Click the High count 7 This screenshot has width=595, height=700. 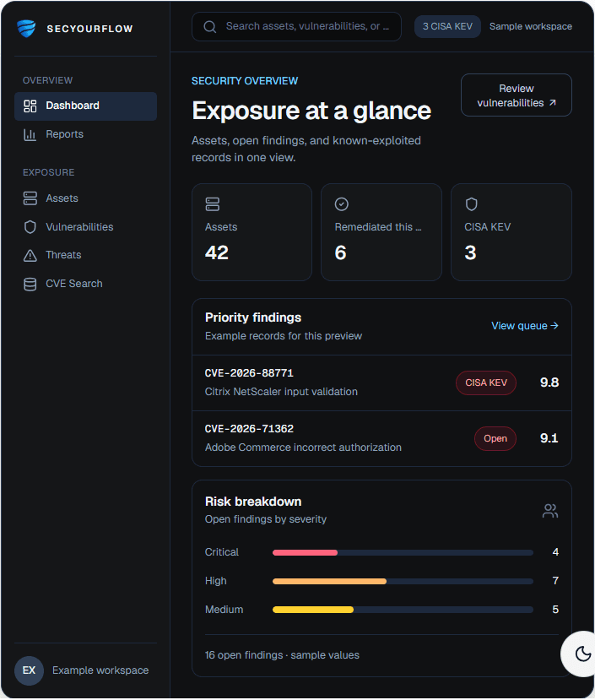[555, 581]
